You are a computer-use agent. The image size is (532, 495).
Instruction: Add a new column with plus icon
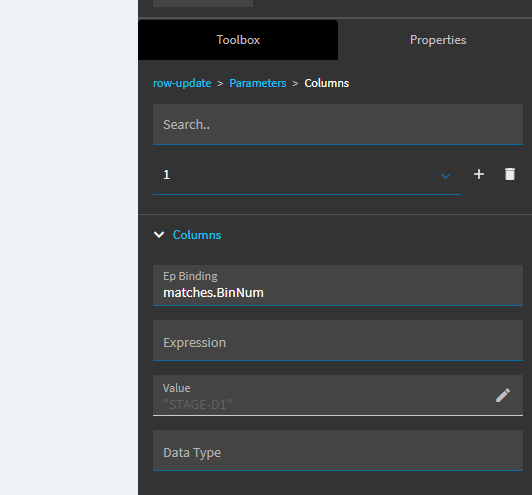(x=479, y=174)
